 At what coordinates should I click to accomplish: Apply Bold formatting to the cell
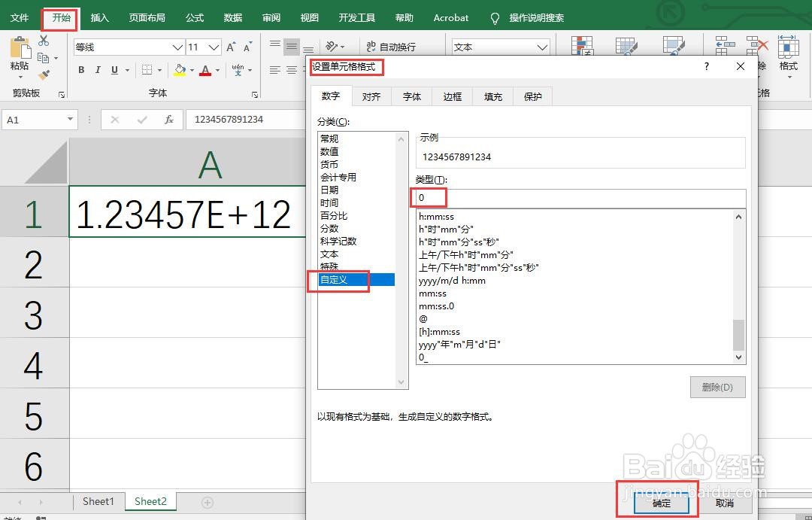(x=81, y=69)
